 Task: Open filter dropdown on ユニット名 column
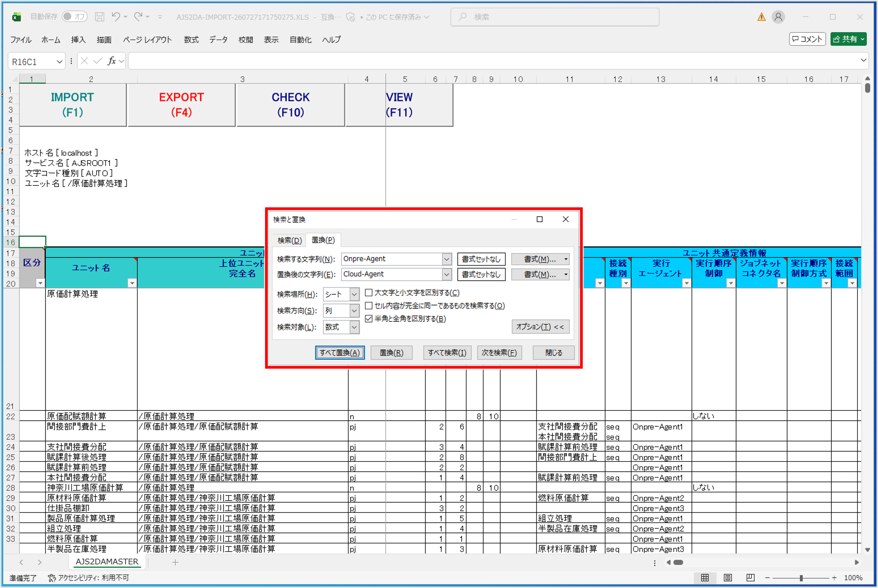[x=132, y=283]
